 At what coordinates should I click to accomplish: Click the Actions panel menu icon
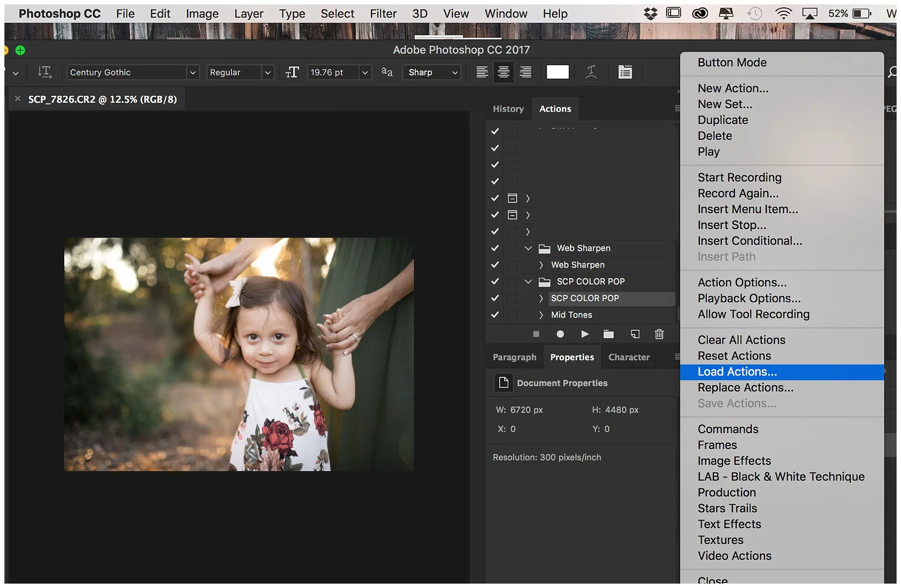click(677, 108)
